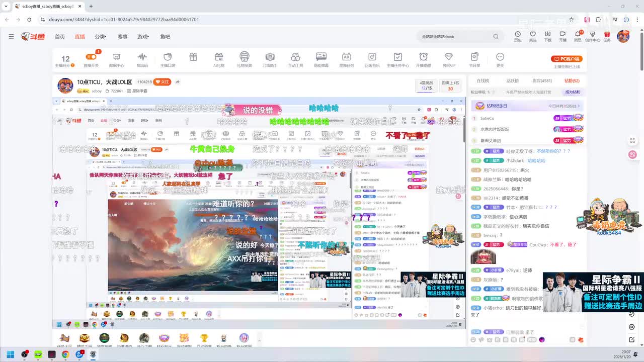Open the 主播口袋 wallet icon

click(x=168, y=60)
